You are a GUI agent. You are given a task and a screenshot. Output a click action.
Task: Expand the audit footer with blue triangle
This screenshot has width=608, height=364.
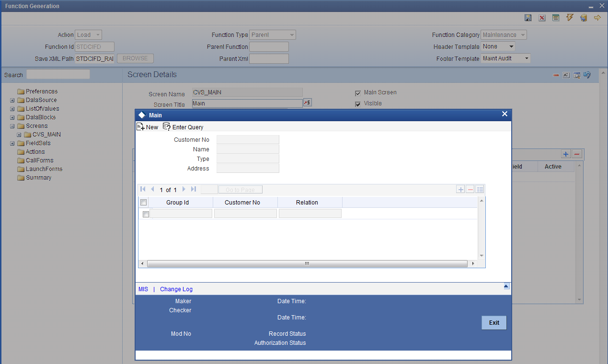click(x=506, y=286)
